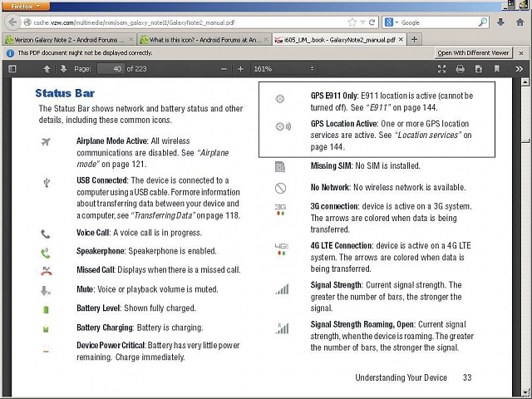This screenshot has height=399, width=532.
Task: Follow the "Location services" page reference
Action: pos(428,135)
